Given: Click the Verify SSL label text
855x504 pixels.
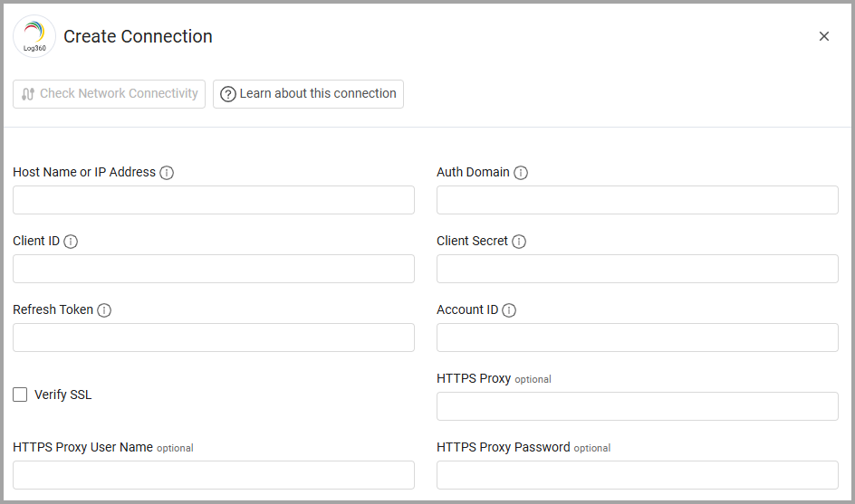Looking at the screenshot, I should click(63, 395).
